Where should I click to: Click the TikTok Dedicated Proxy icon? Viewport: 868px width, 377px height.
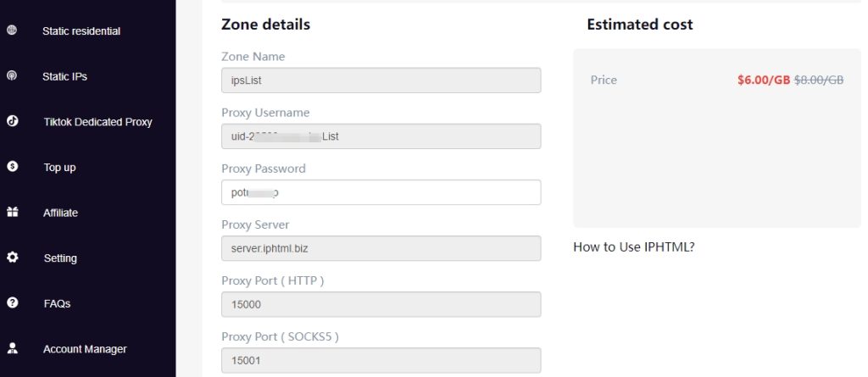[12, 121]
